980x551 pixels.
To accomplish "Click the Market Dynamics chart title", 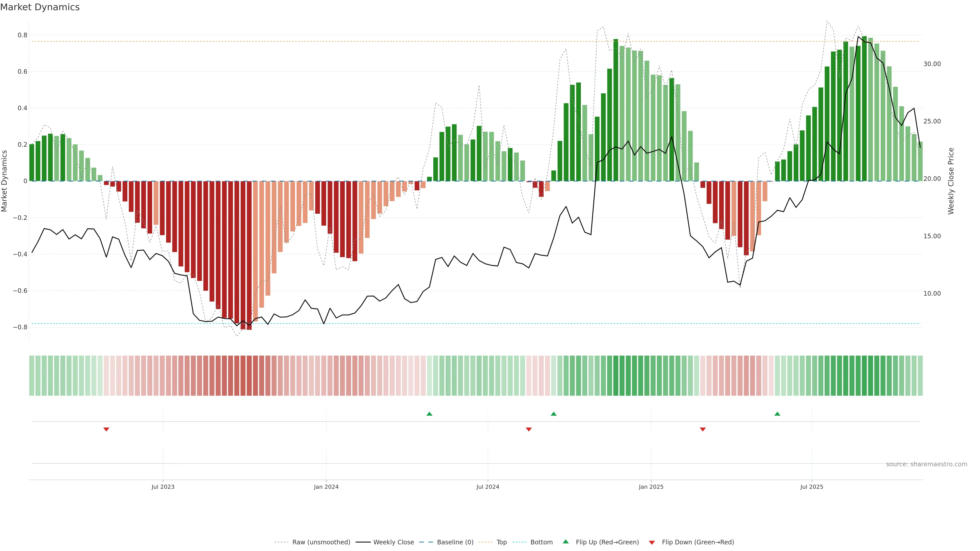I will (40, 7).
